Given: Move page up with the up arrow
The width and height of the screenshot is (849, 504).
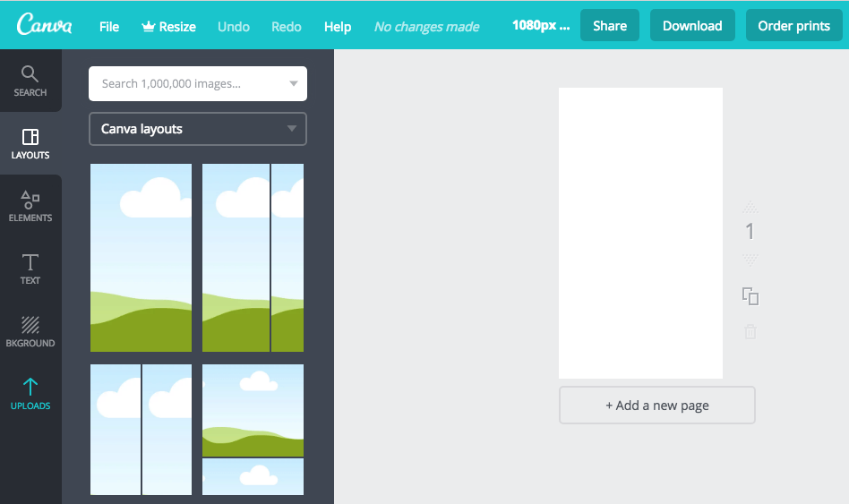Looking at the screenshot, I should (750, 208).
